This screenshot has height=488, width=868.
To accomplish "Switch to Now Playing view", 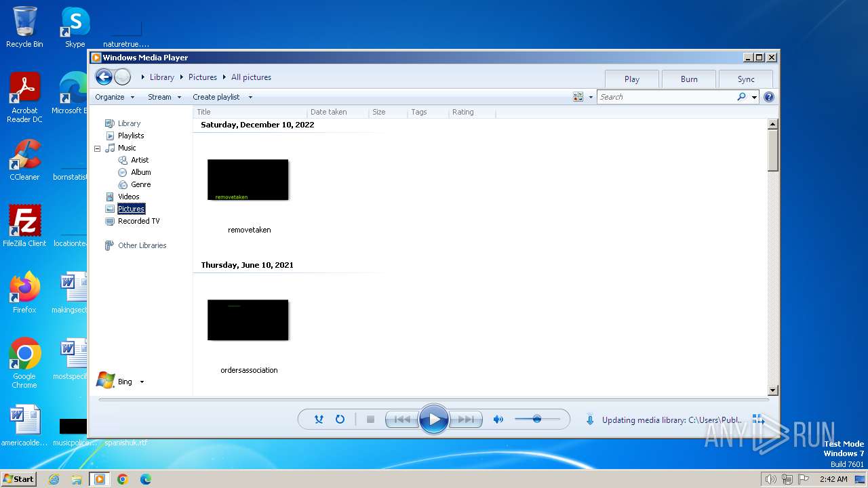I will pyautogui.click(x=758, y=420).
